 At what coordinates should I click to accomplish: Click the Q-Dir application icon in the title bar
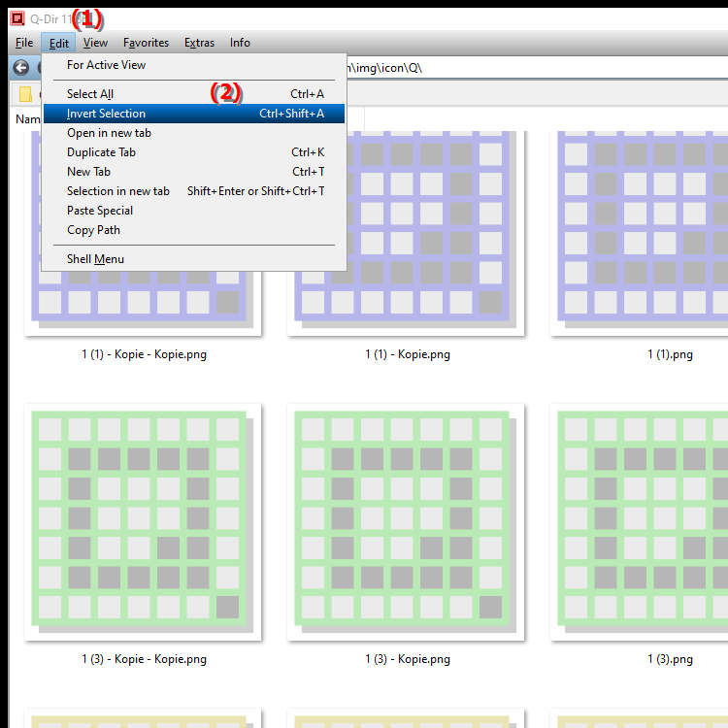point(17,18)
